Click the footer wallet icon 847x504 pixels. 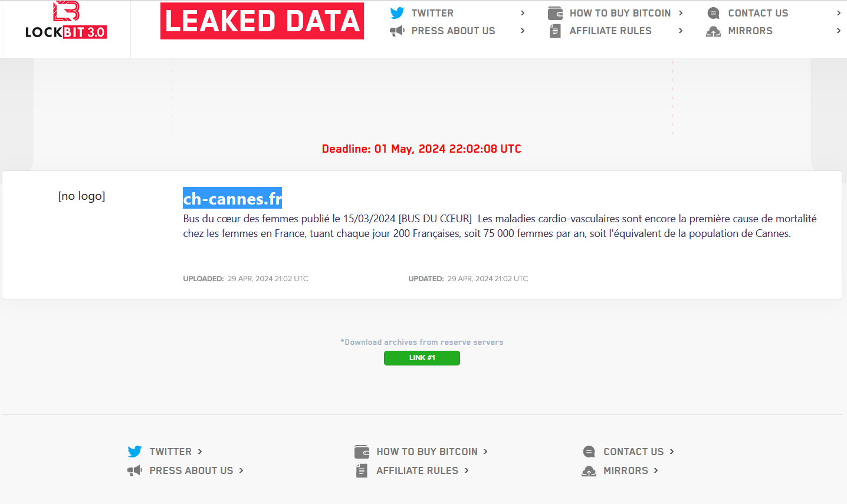(x=362, y=452)
